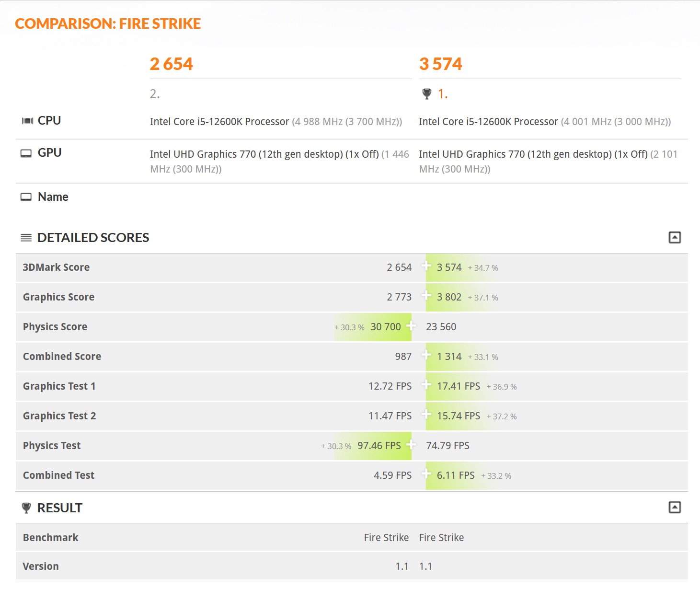Click the Physics Score value 23 560
The height and width of the screenshot is (601, 700).
tap(441, 327)
